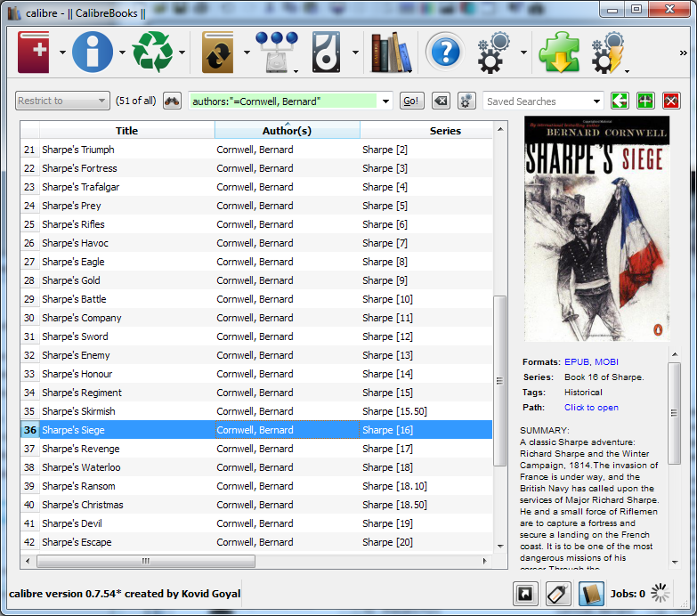Select the row 'Sharpe's Rifles'
Image resolution: width=697 pixels, height=616 pixels.
coord(256,224)
